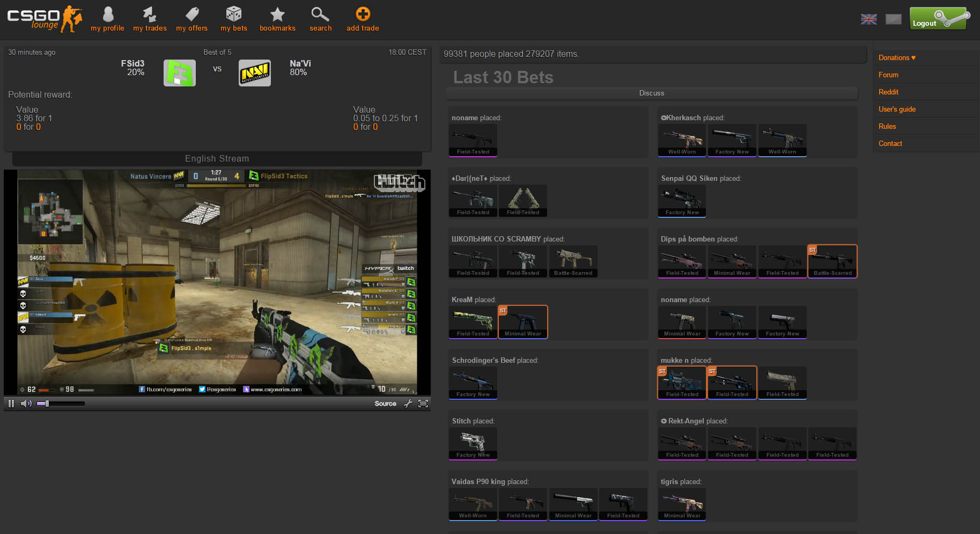Mute the stream volume
This screenshot has height=534, width=980.
26,404
